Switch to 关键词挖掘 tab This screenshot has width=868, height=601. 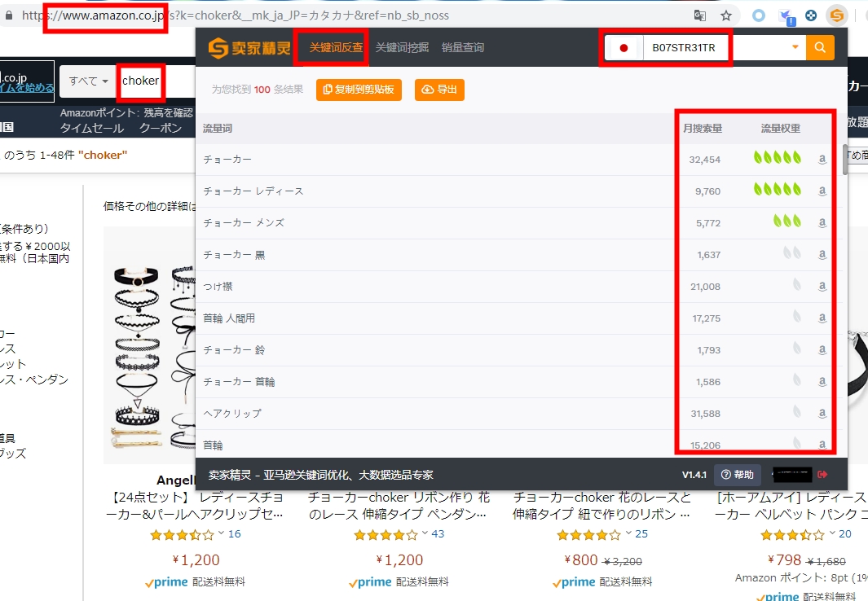point(402,47)
